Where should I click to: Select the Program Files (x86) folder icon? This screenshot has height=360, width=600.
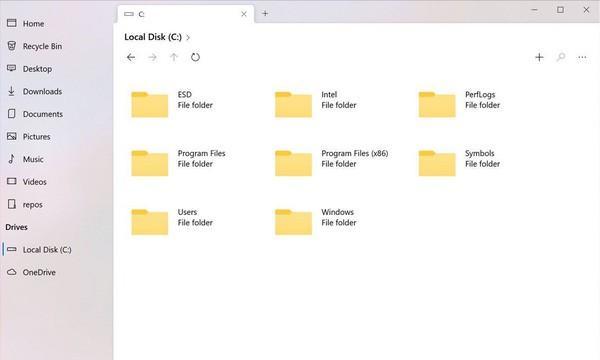coord(293,163)
